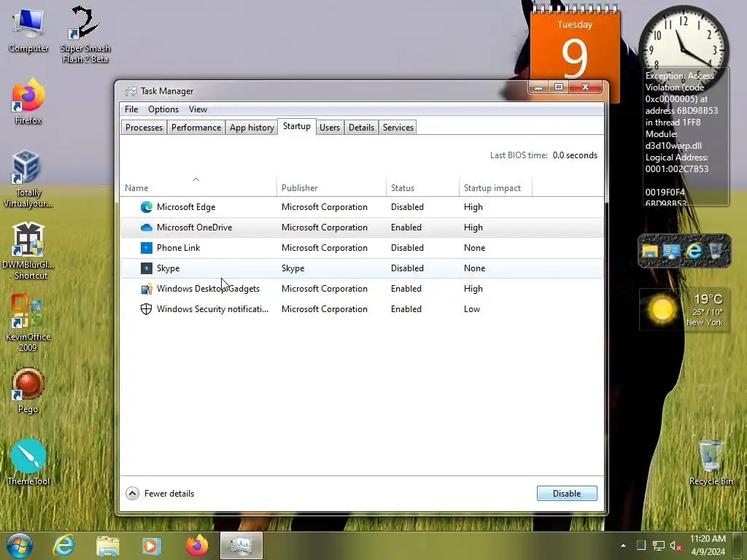Open the Computer desktop icon
Image resolution: width=747 pixels, height=560 pixels.
click(x=28, y=31)
